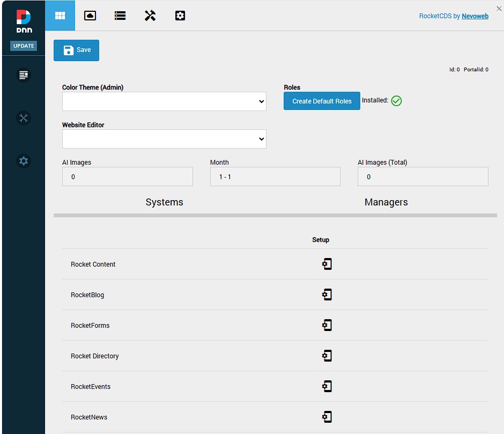The image size is (504, 434).
Task: Open the Content icon in DNN sidebar
Action: (x=24, y=75)
